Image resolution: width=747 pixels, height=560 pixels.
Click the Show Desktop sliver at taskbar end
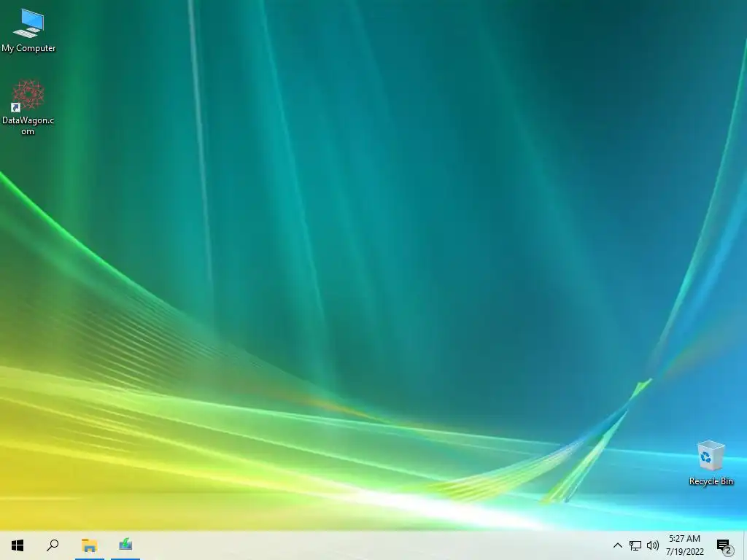(745, 545)
